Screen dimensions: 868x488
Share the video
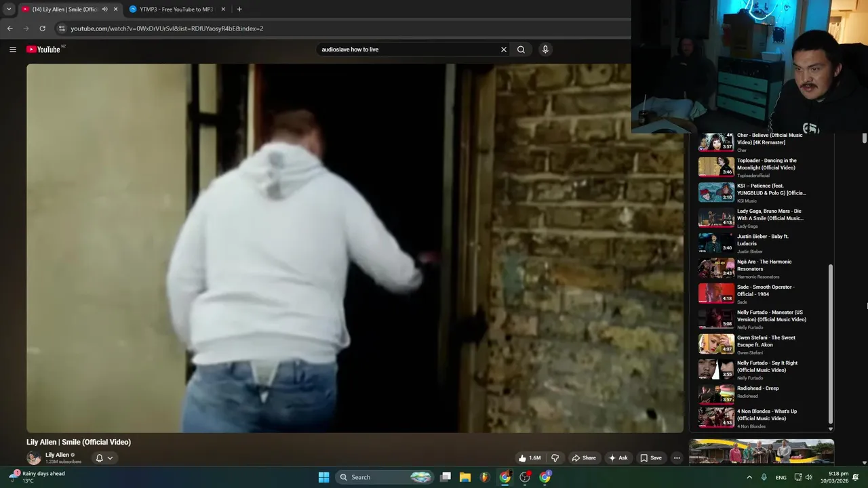coord(583,458)
